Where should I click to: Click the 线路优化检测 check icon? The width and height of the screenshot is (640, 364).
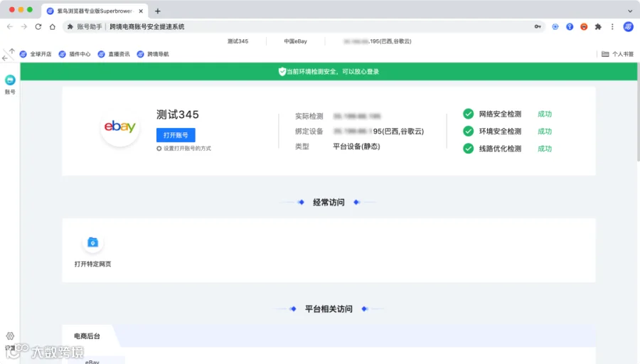468,149
